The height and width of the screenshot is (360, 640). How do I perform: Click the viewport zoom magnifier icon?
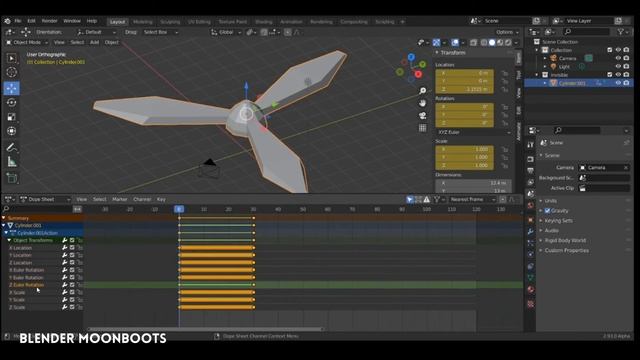(422, 91)
